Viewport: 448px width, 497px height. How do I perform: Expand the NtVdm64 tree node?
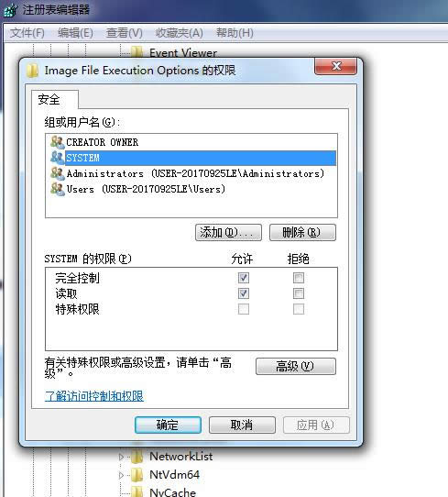click(x=121, y=475)
